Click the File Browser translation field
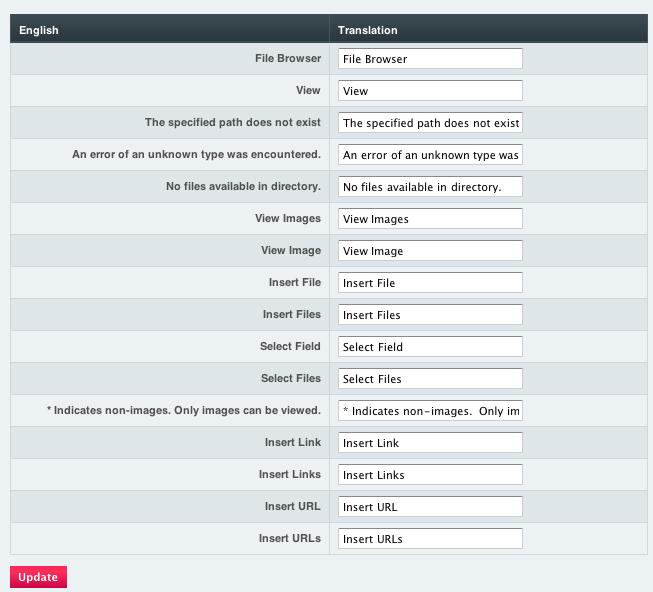 [x=430, y=59]
